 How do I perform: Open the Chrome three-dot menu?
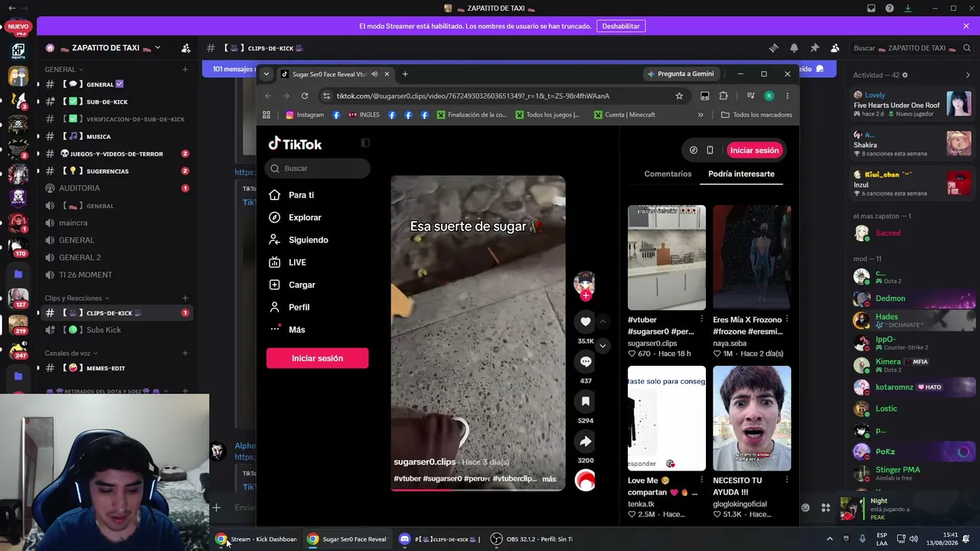pos(787,96)
